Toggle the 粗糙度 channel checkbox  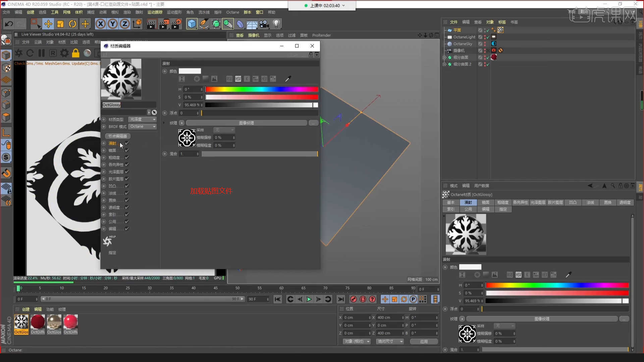(x=127, y=157)
